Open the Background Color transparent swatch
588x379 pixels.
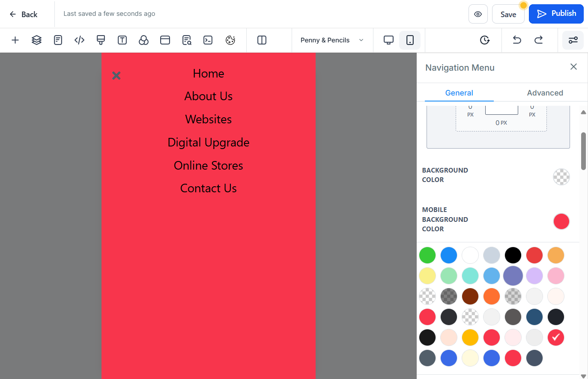[x=561, y=176]
